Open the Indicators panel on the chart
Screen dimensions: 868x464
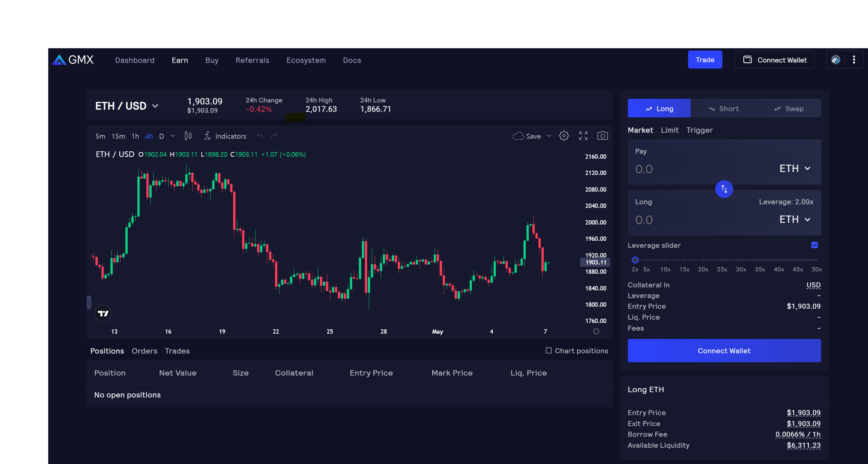(225, 136)
